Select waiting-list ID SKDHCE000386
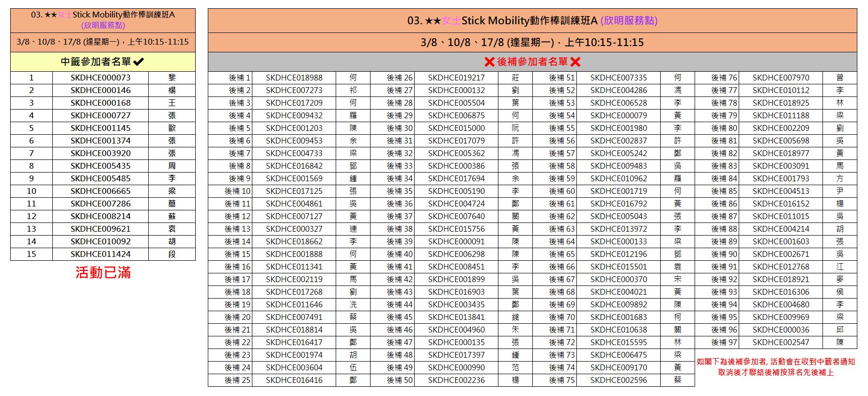 456,166
